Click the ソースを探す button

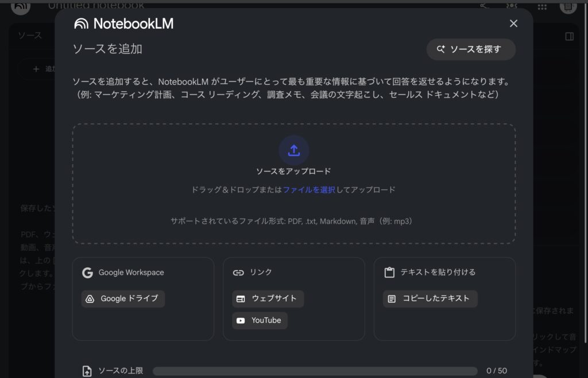[471, 49]
